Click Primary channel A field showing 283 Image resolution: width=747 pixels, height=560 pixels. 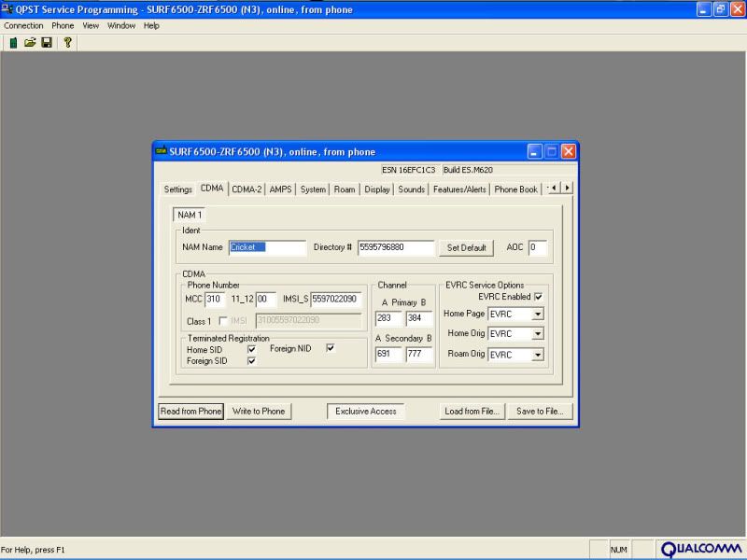388,318
